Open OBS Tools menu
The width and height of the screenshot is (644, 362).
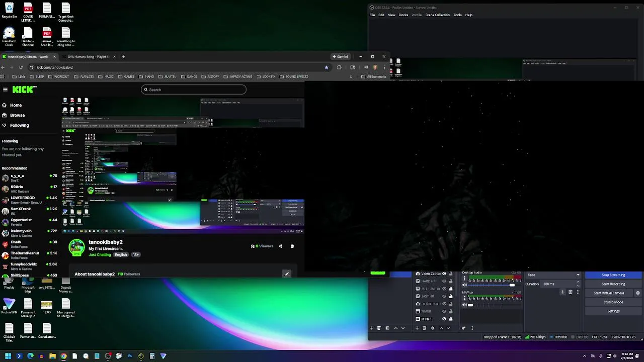[457, 15]
